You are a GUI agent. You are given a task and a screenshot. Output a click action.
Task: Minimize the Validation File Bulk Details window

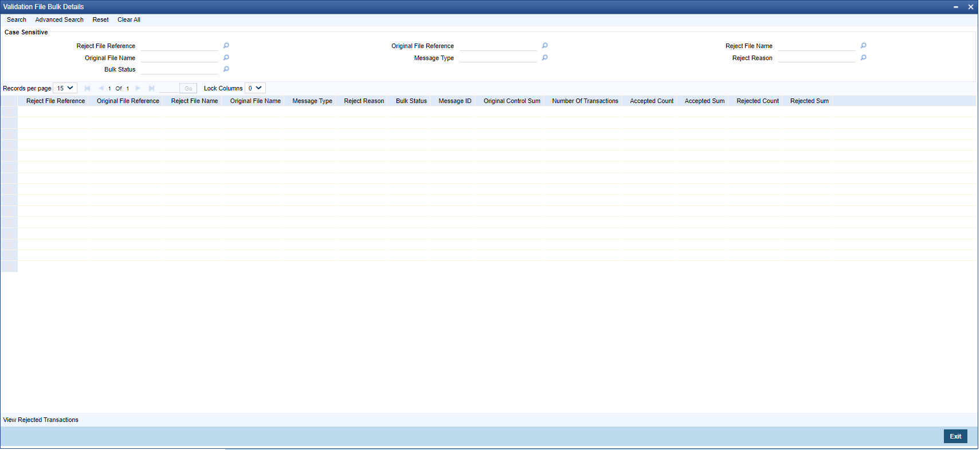point(956,7)
